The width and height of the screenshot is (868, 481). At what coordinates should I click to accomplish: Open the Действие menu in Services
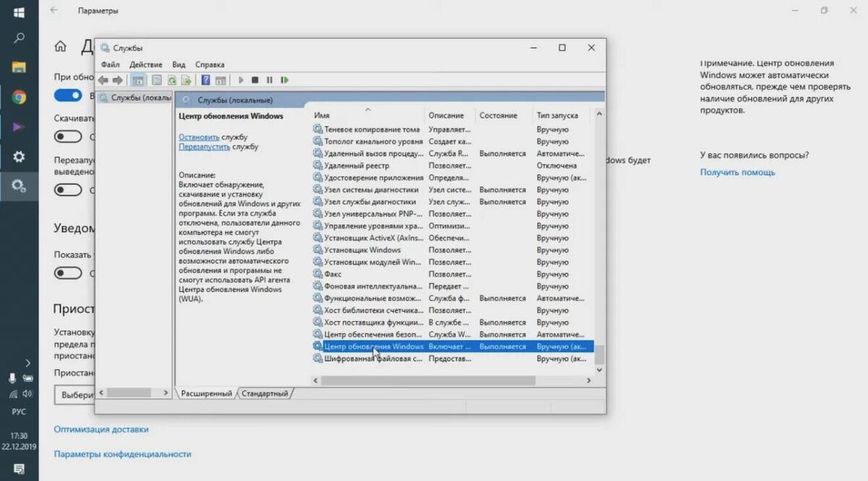pos(145,64)
